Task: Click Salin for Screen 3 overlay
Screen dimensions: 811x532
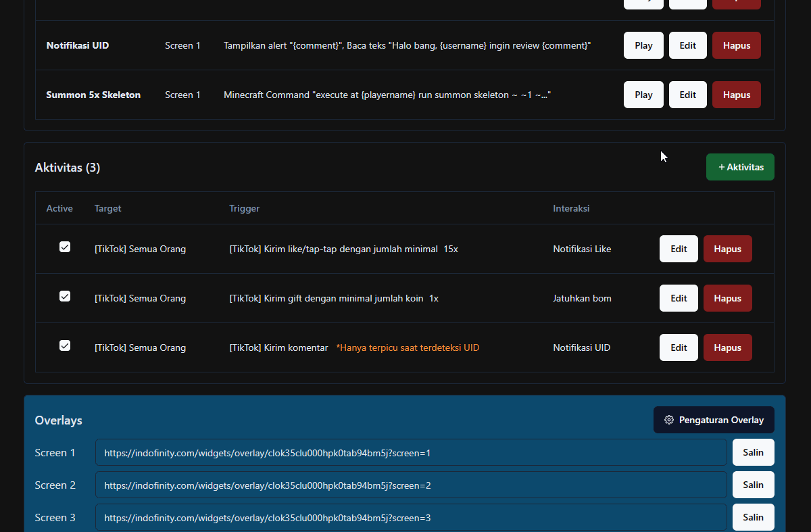Action: 753,517
